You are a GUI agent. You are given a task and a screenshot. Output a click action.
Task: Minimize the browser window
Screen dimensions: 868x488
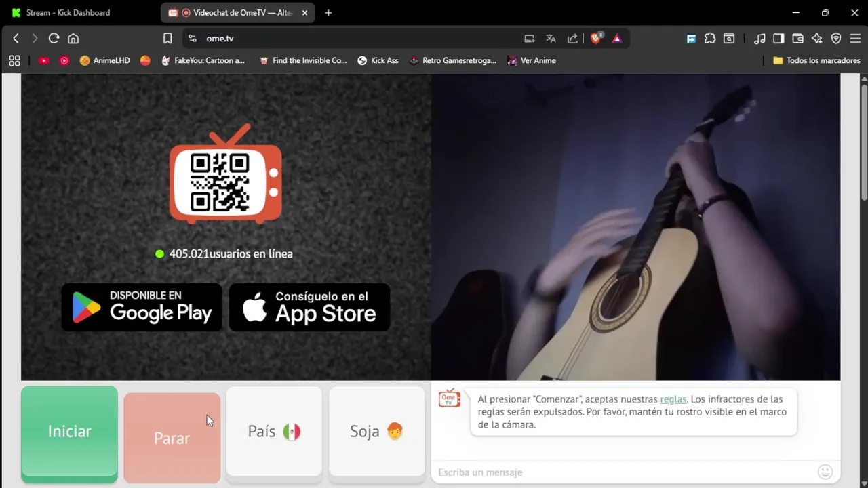click(x=795, y=13)
